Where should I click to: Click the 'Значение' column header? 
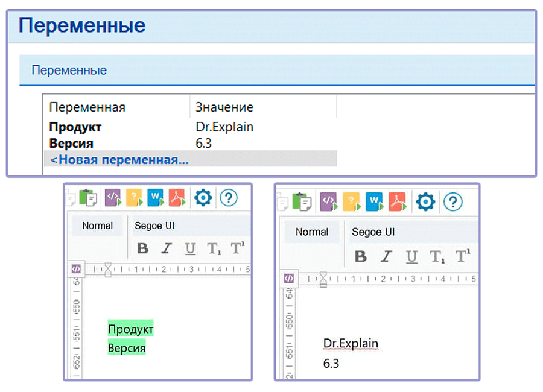pyautogui.click(x=224, y=107)
